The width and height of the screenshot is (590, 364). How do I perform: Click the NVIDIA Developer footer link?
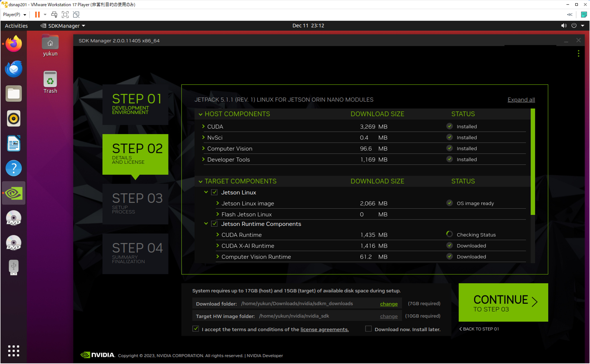click(265, 356)
